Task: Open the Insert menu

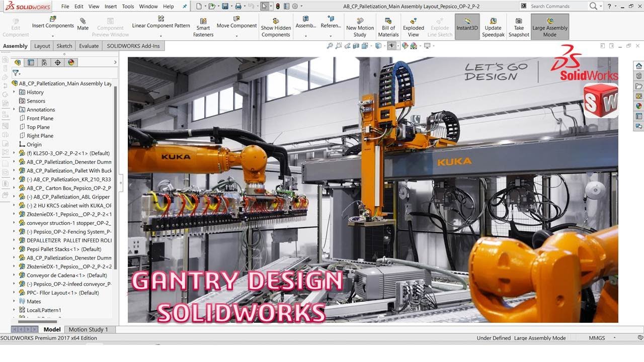Action: [x=111, y=7]
